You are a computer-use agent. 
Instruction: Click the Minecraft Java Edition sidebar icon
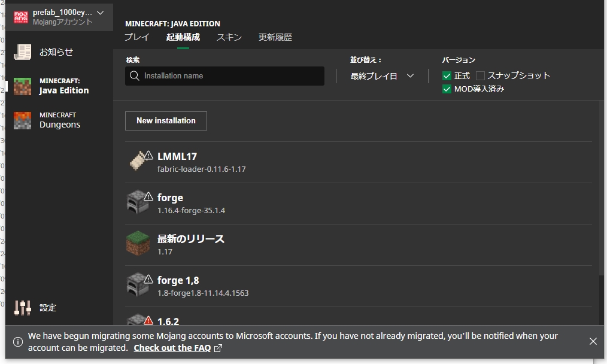click(x=22, y=86)
